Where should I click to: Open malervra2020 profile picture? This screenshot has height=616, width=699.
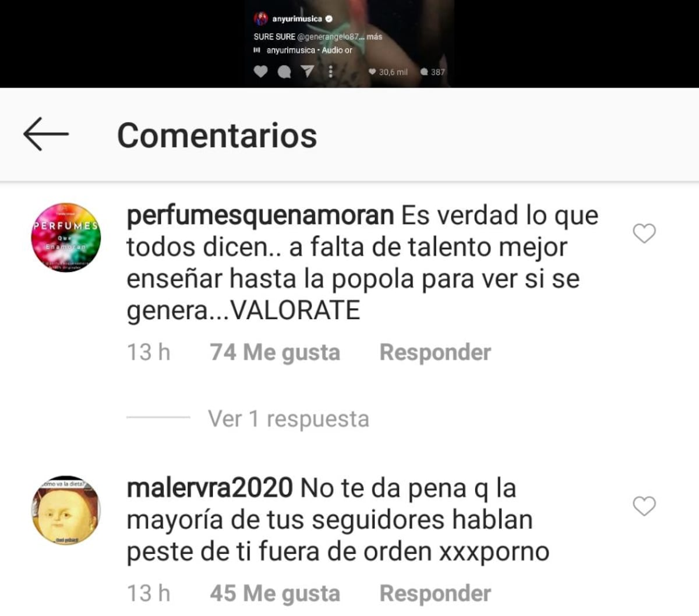(x=66, y=510)
